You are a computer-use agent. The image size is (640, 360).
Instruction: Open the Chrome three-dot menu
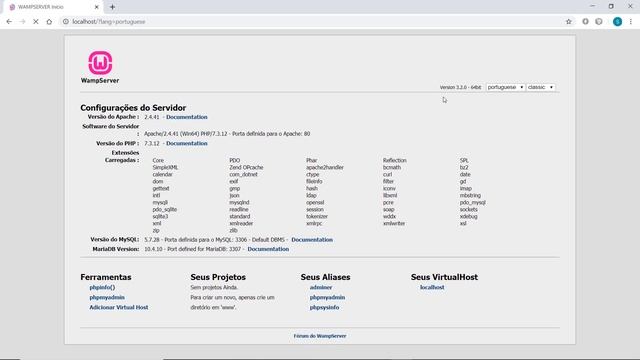point(631,22)
